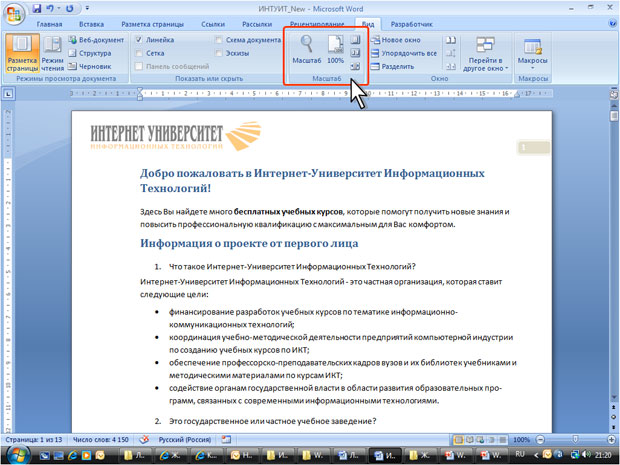
Task: Uncheck the Линейка checkbox
Action: [x=139, y=40]
